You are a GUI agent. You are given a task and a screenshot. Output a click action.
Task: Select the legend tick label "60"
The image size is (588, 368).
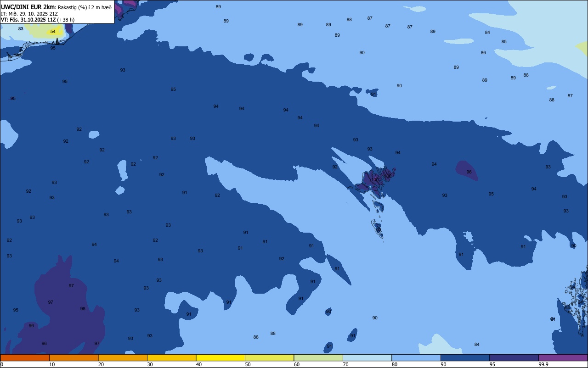(297, 364)
